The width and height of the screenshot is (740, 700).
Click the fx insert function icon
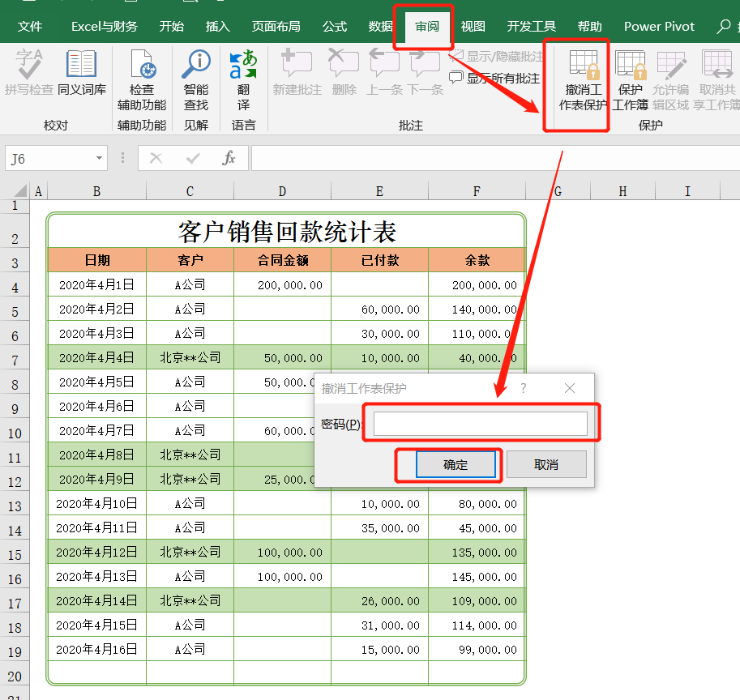click(229, 158)
